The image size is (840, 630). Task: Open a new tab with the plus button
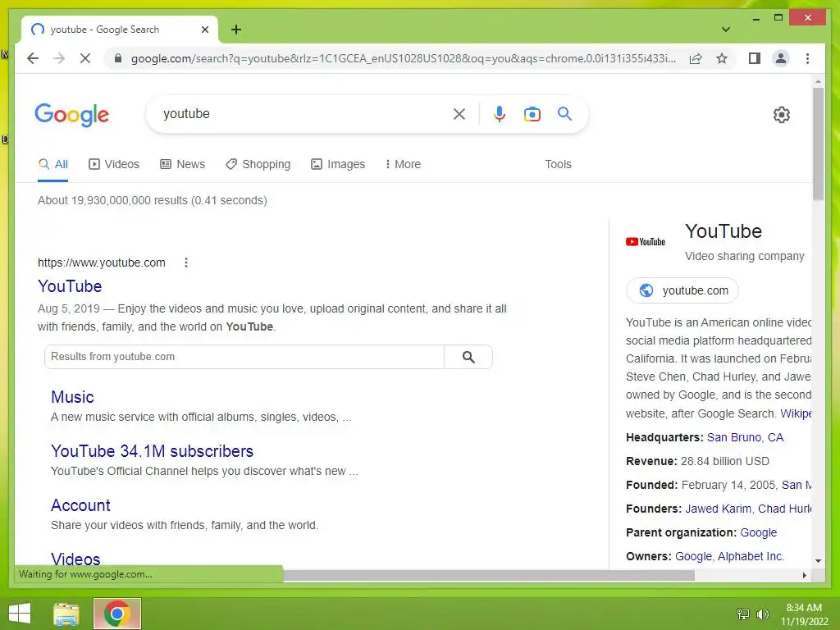(236, 30)
